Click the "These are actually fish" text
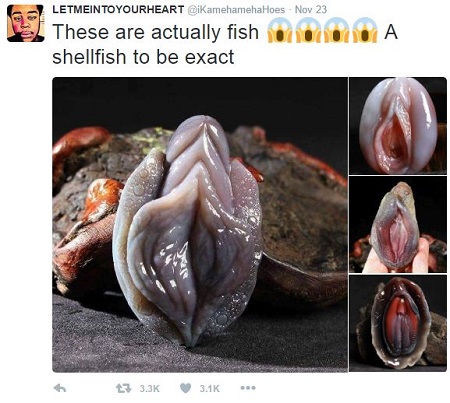The image size is (450, 403). point(156,32)
